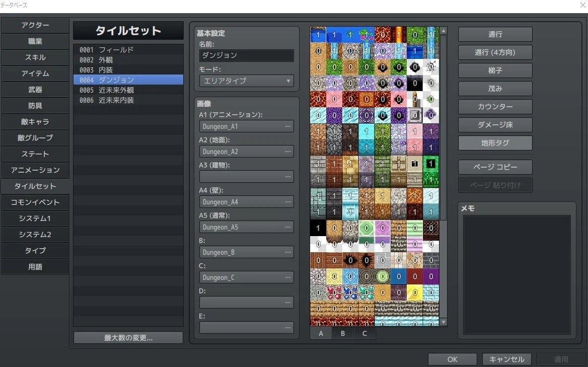Browse image for B Dungeon_B field
This screenshot has height=367, width=588.
pos(287,252)
